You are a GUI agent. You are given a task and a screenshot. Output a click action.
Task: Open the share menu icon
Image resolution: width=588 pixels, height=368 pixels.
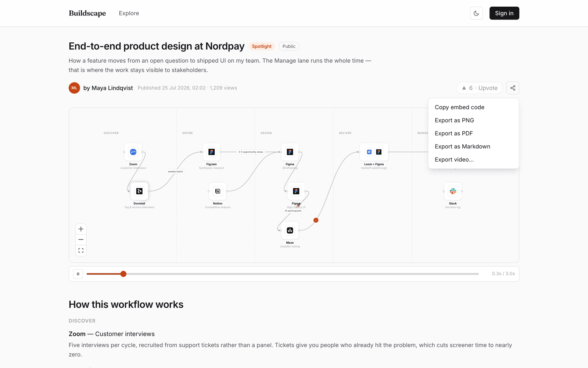(x=513, y=88)
